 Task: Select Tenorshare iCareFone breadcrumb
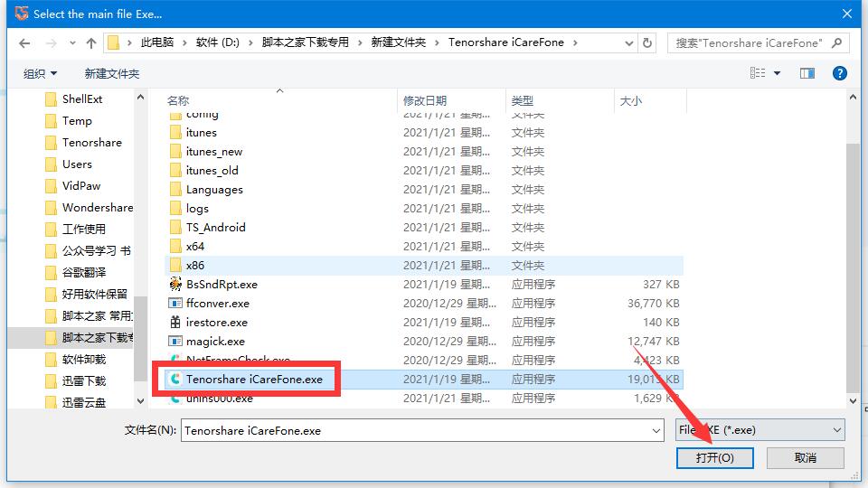[x=506, y=42]
